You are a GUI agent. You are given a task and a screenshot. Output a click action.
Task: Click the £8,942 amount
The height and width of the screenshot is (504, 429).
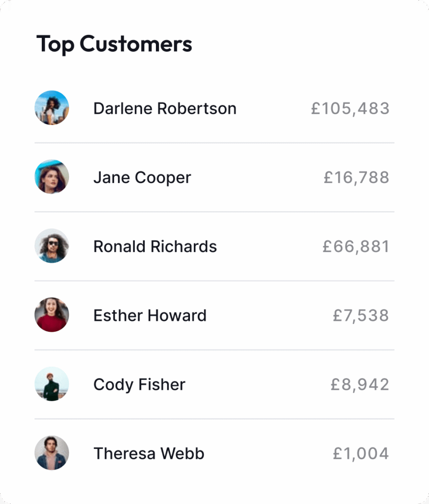coord(360,384)
